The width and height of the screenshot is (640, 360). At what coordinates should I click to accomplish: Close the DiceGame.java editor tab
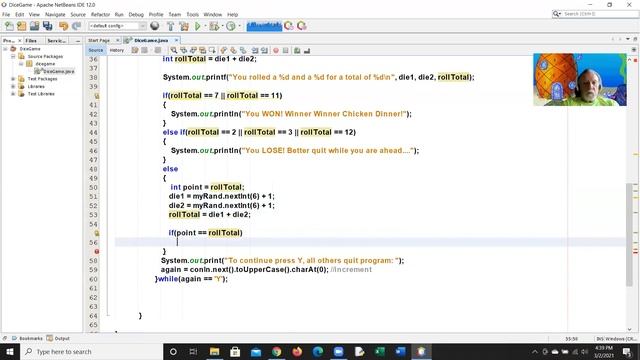[176, 40]
